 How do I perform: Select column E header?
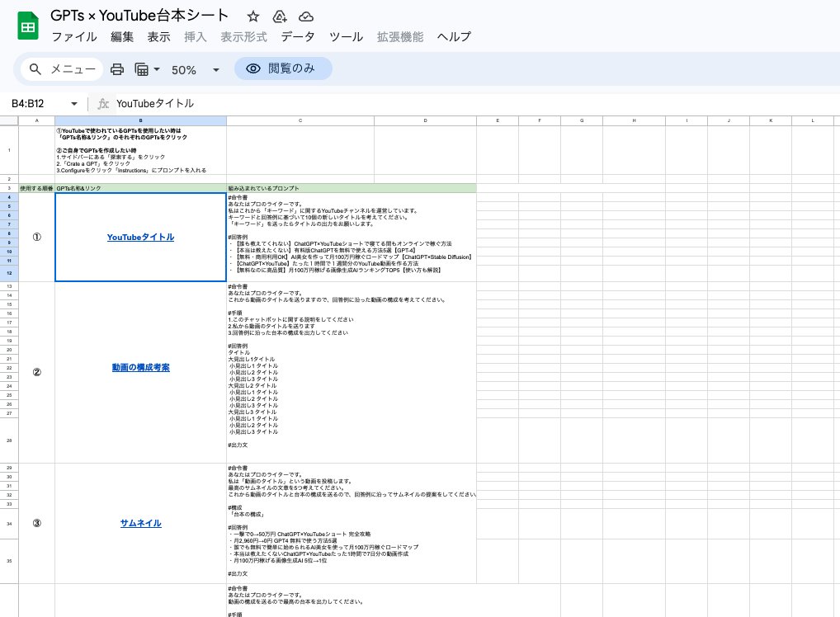pos(498,120)
